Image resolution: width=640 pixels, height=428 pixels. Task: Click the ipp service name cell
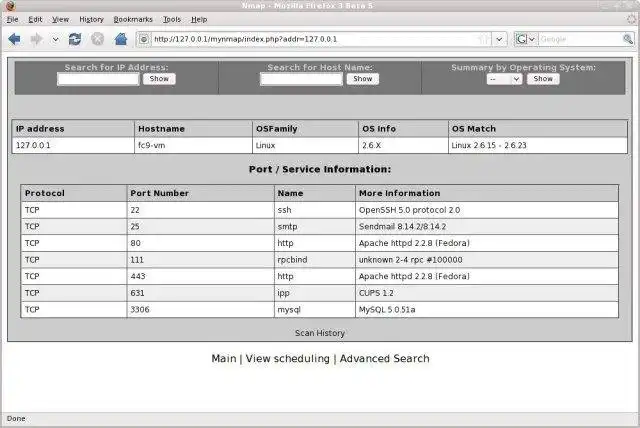[x=314, y=293]
